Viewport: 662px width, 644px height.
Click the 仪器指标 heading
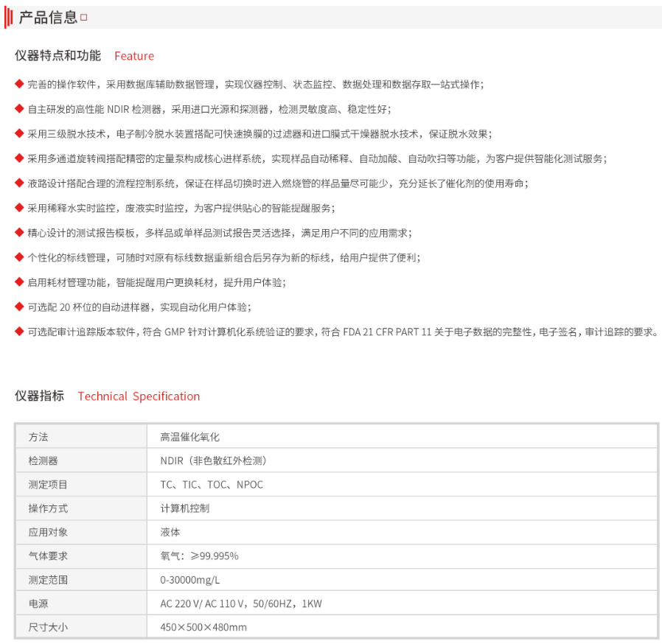[39, 396]
